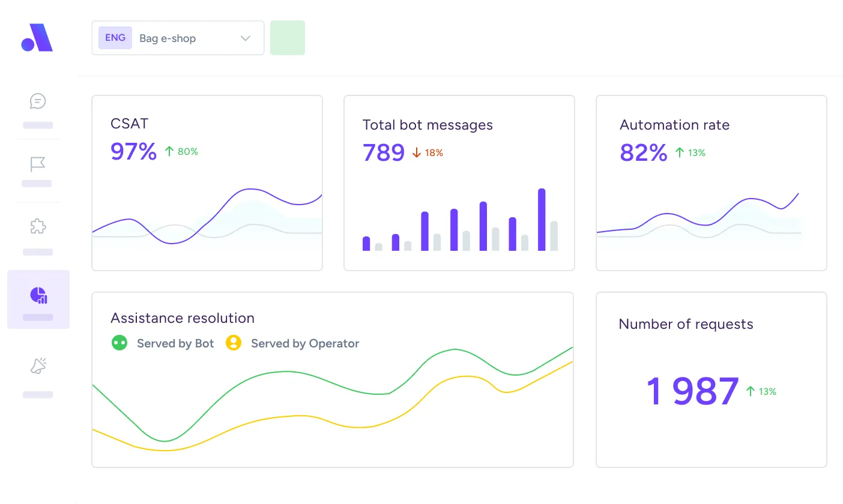Click the yellow Served by Operator icon

[233, 343]
